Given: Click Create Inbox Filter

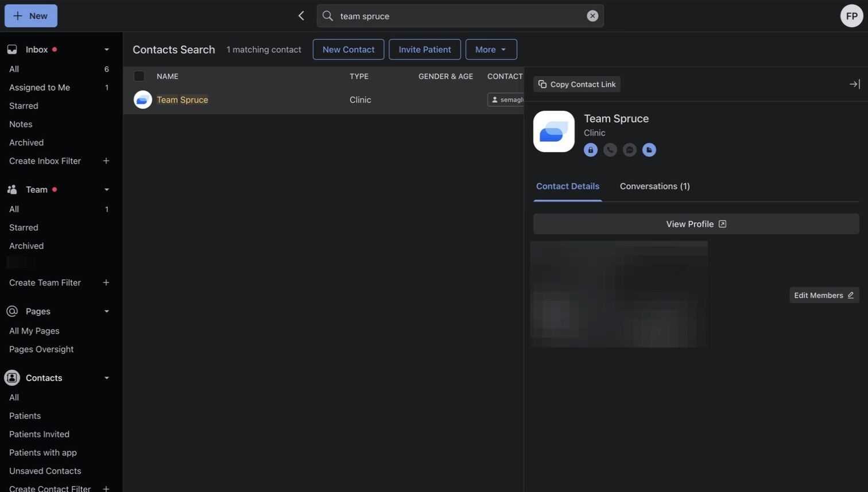Looking at the screenshot, I should point(45,161).
